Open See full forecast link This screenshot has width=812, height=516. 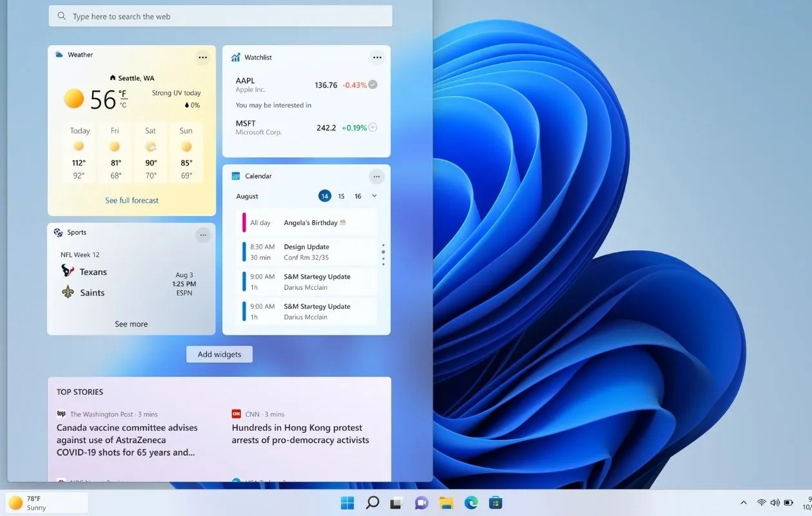(131, 200)
